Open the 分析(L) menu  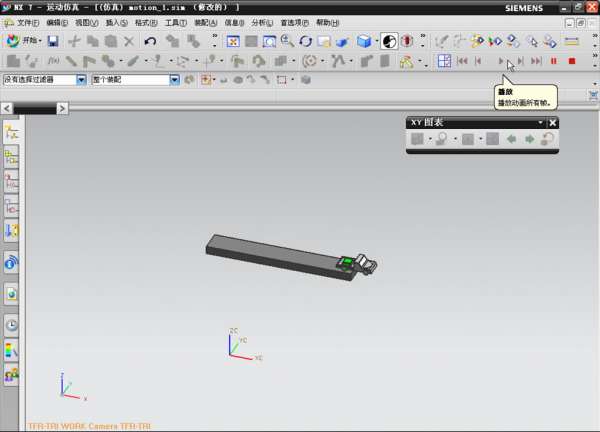coord(262,23)
